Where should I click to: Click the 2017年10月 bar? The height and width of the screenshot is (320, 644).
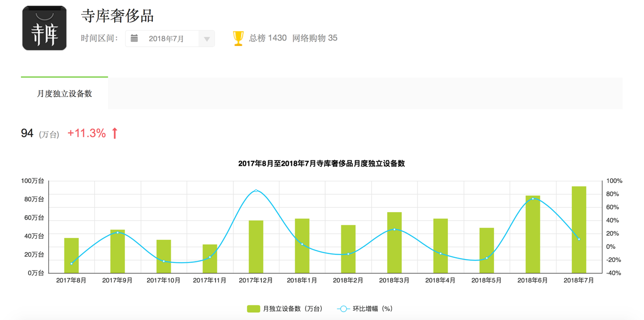(x=164, y=257)
